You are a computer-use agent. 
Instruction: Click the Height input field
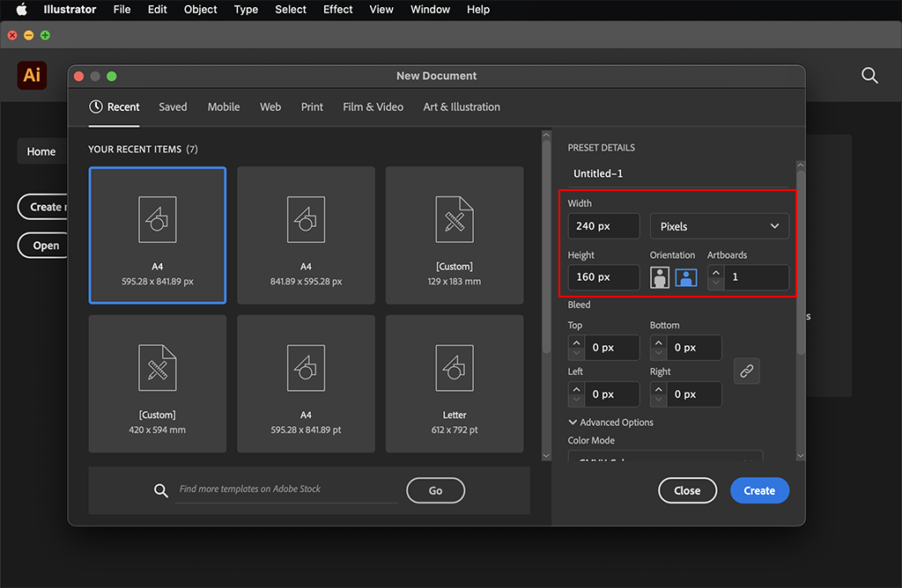pyautogui.click(x=603, y=277)
